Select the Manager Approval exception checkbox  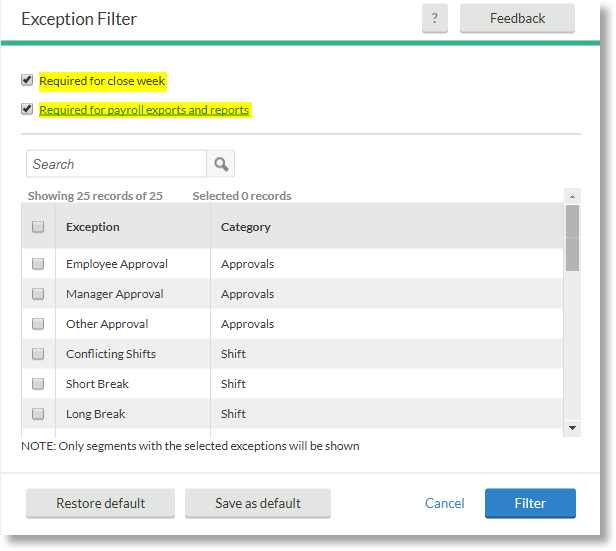pyautogui.click(x=38, y=294)
